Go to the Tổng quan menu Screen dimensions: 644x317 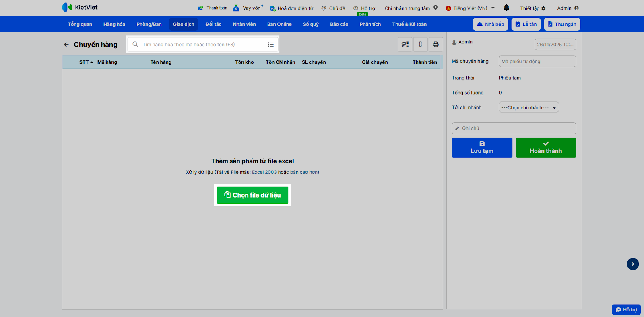80,24
